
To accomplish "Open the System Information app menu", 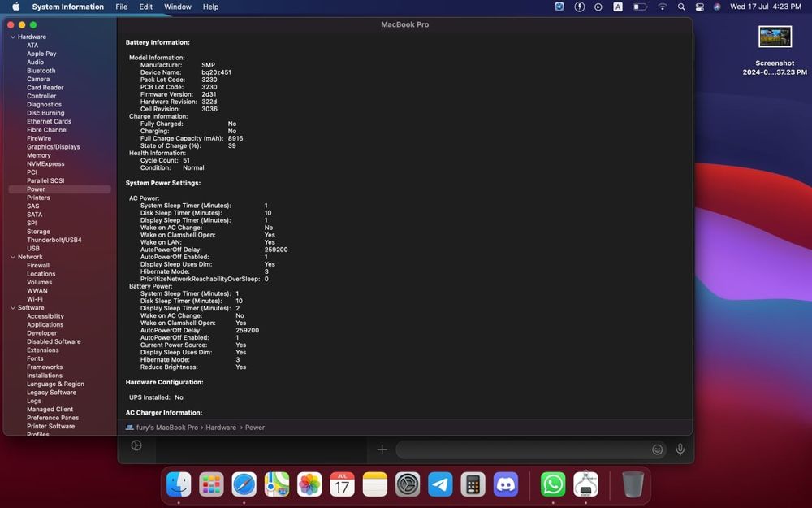I will (68, 7).
